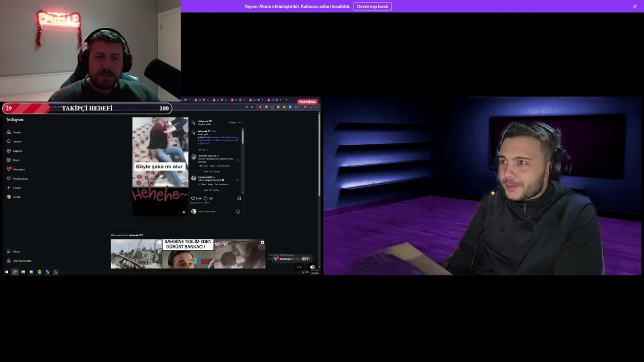Screen dimensions: 644x362
Task: Open Spotify from the taskbar
Action: coord(39,272)
